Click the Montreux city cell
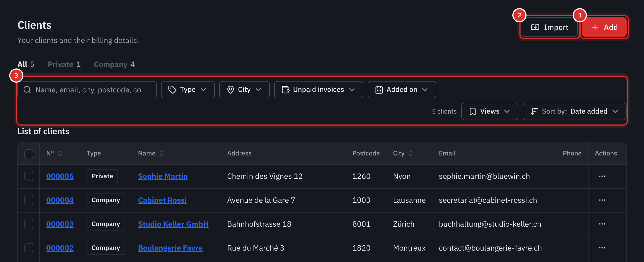The image size is (644, 262). click(x=409, y=248)
